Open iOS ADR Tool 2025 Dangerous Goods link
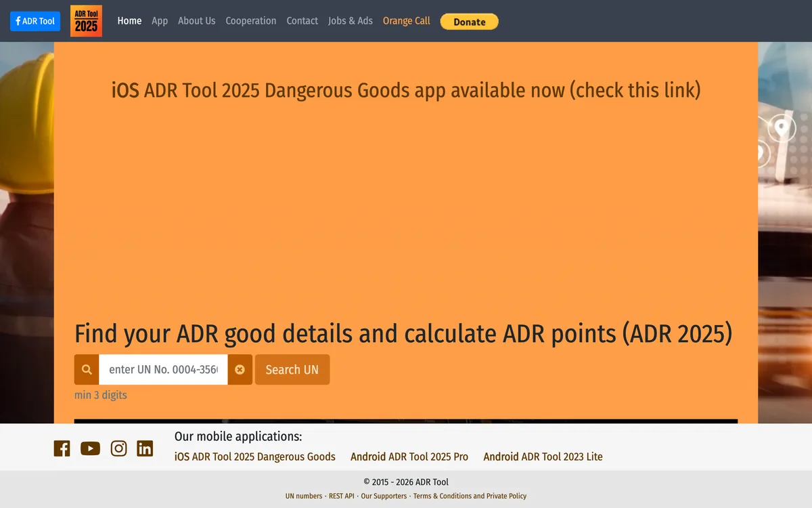The width and height of the screenshot is (812, 508). point(255,457)
